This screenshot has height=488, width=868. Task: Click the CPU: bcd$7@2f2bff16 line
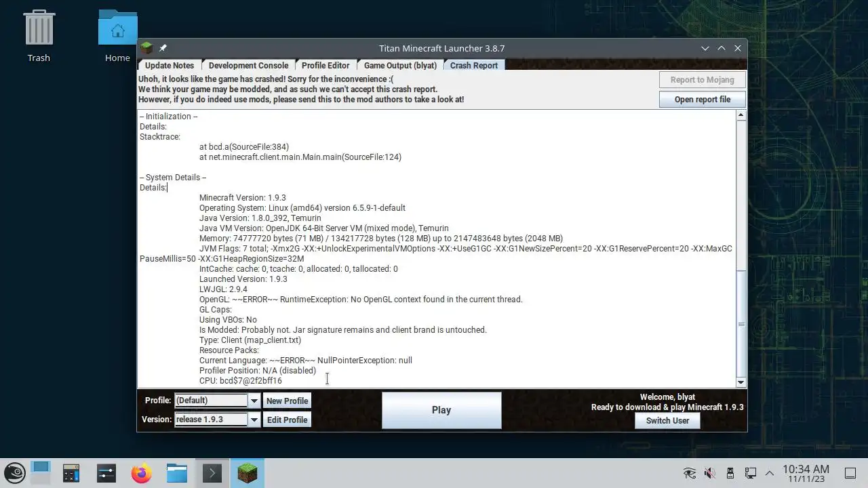(241, 381)
